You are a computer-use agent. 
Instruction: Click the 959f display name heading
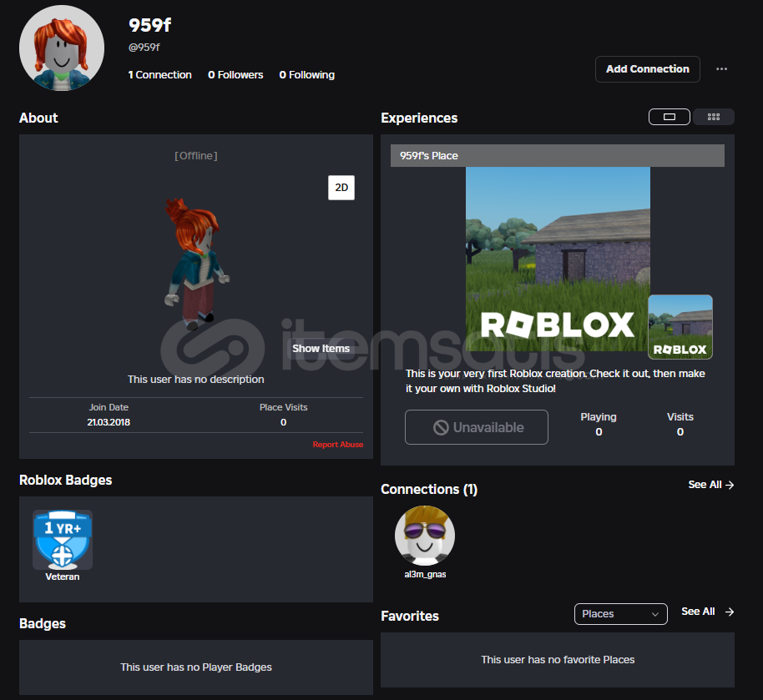coord(150,25)
